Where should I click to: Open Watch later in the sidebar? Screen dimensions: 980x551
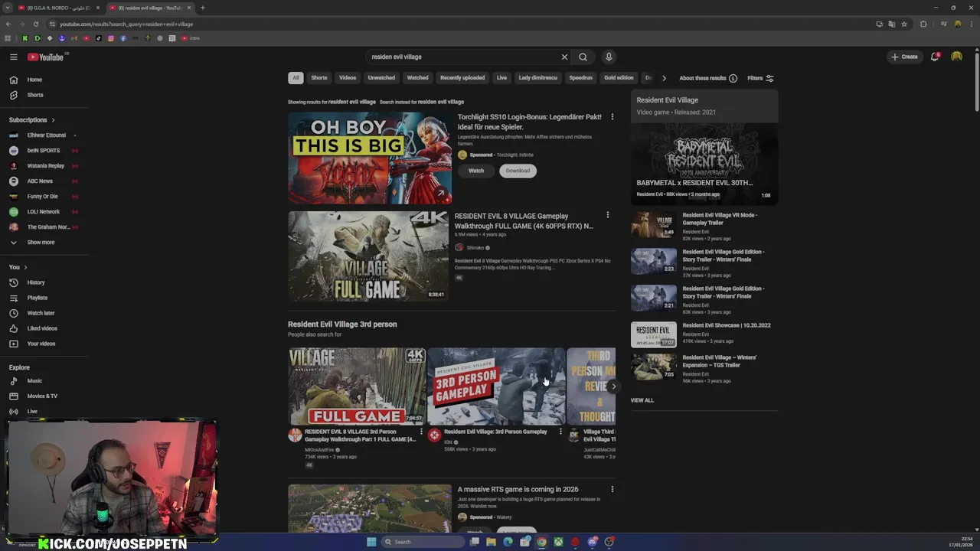tap(43, 313)
